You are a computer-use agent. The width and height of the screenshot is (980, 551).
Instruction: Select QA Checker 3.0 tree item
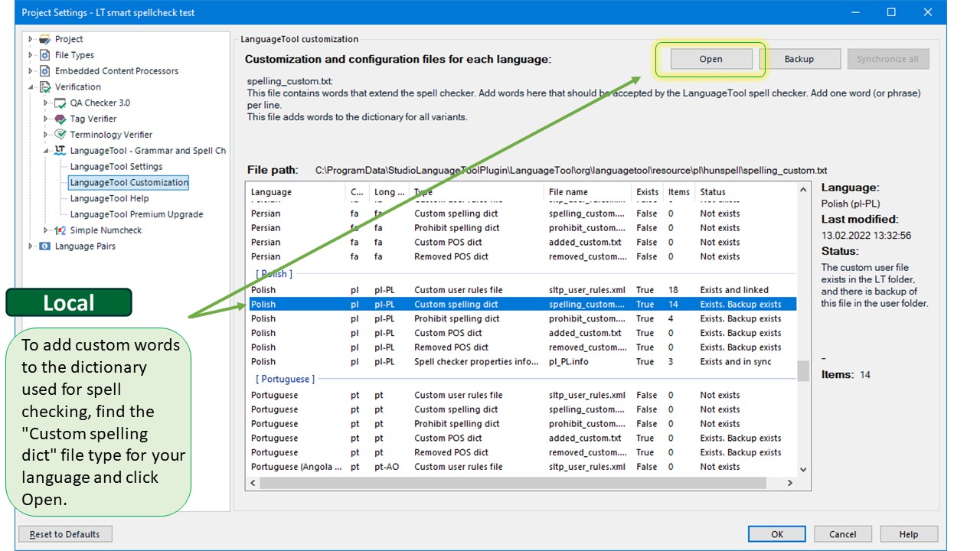click(x=100, y=103)
